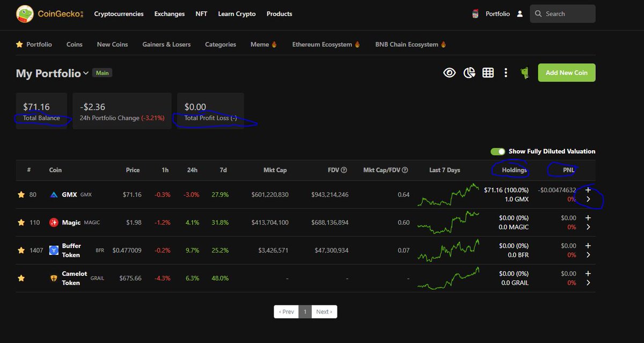Switch to the Categories tab

[x=221, y=45]
